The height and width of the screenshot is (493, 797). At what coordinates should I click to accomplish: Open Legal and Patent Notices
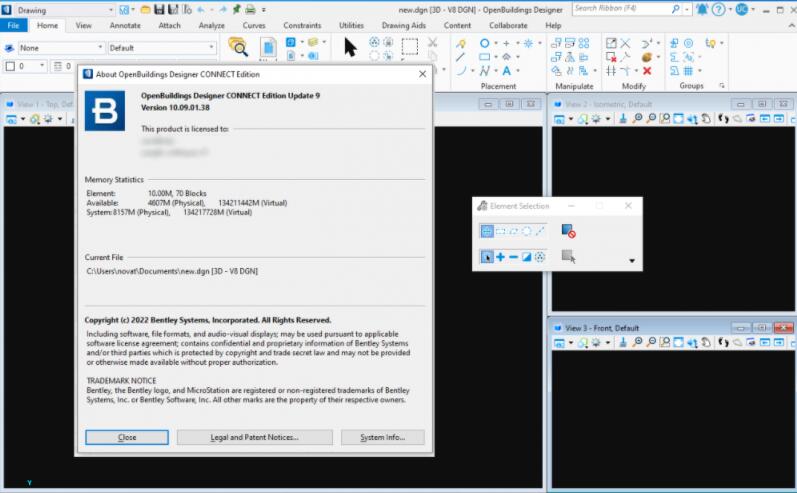click(255, 437)
